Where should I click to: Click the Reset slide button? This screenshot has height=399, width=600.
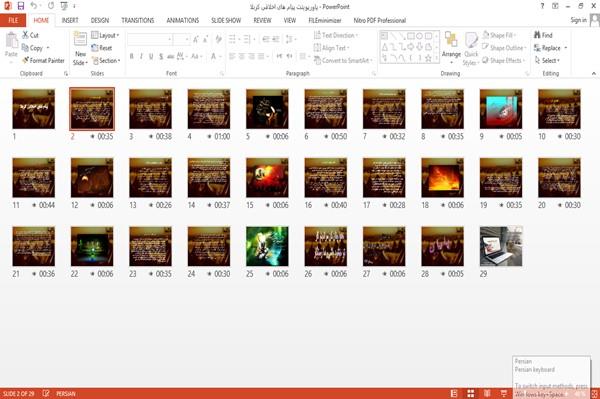(x=102, y=48)
